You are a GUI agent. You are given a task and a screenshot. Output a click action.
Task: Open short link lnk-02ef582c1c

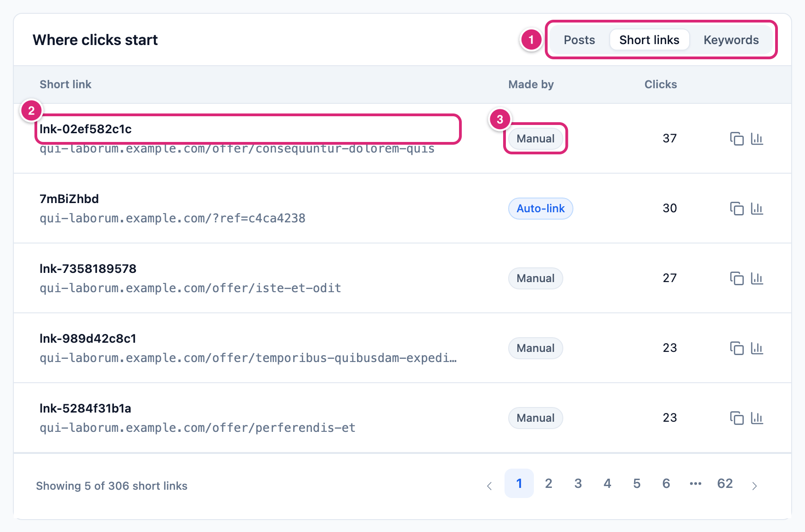click(85, 129)
